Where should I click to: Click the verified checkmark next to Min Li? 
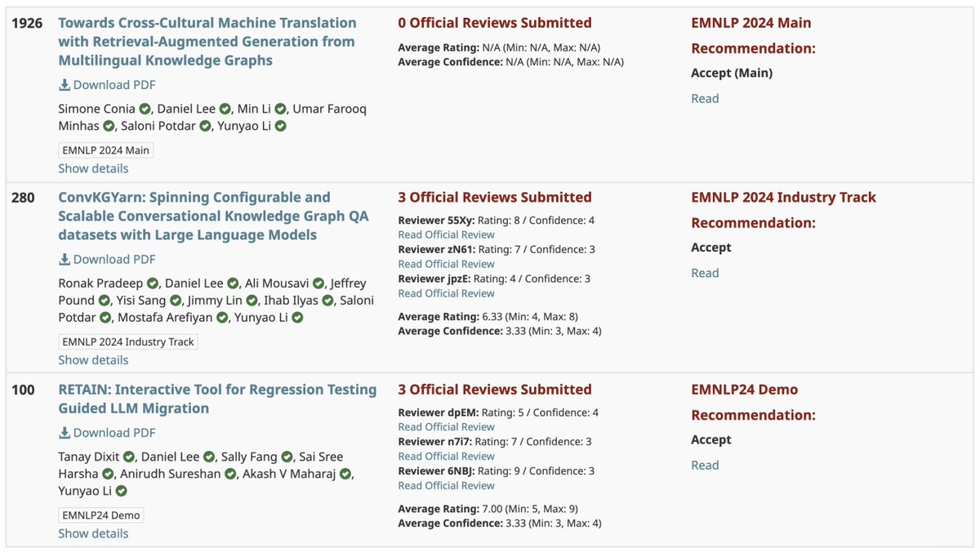pos(280,109)
